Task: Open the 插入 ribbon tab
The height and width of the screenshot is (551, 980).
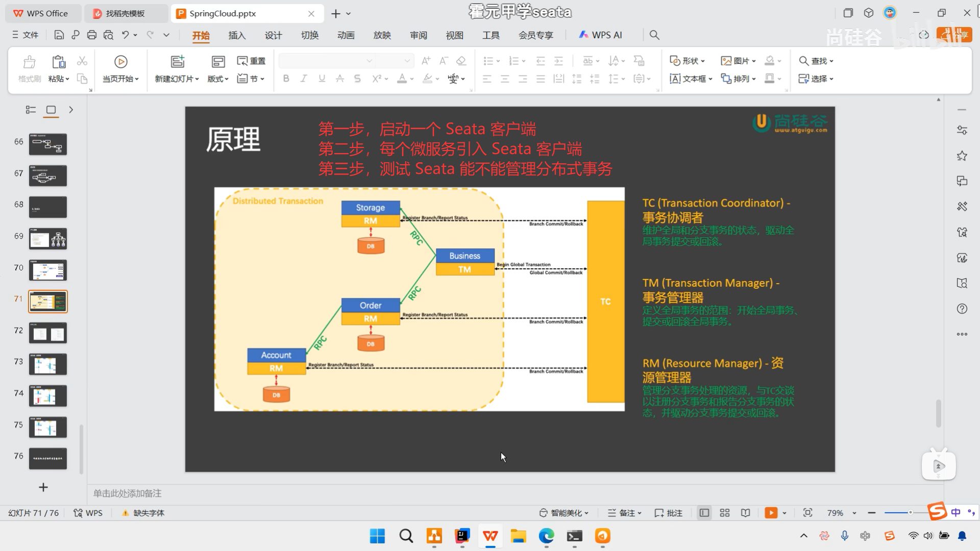Action: (237, 35)
